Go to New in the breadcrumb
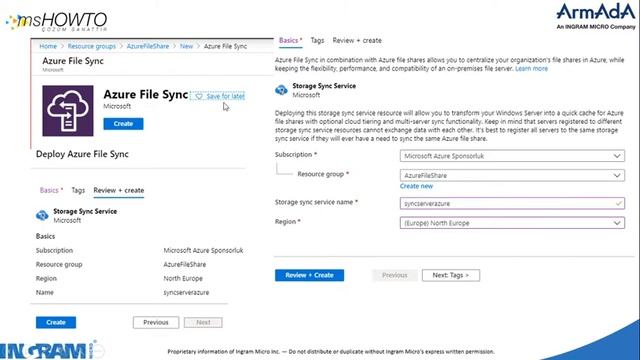The image size is (640, 360). (x=186, y=46)
